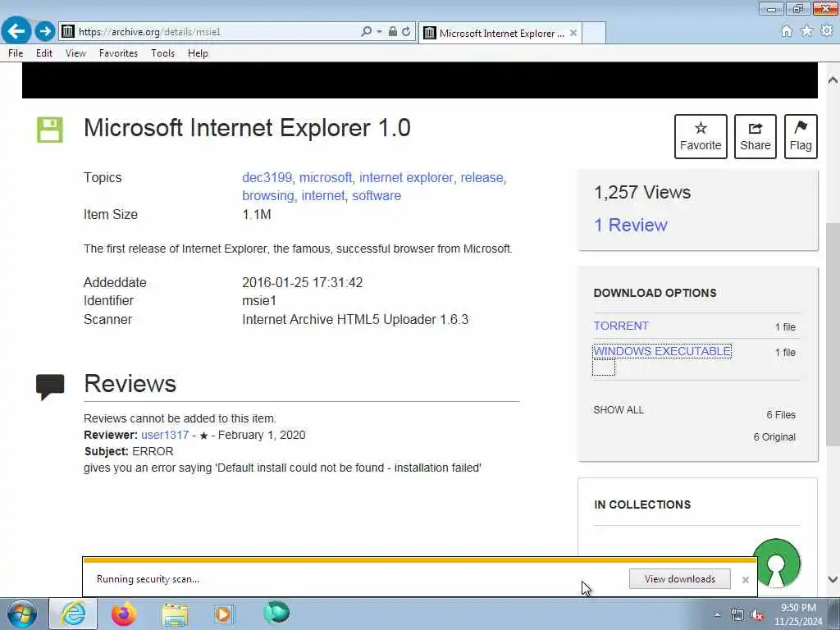840x630 pixels.
Task: Show hidden system tray icons
Action: tap(717, 615)
